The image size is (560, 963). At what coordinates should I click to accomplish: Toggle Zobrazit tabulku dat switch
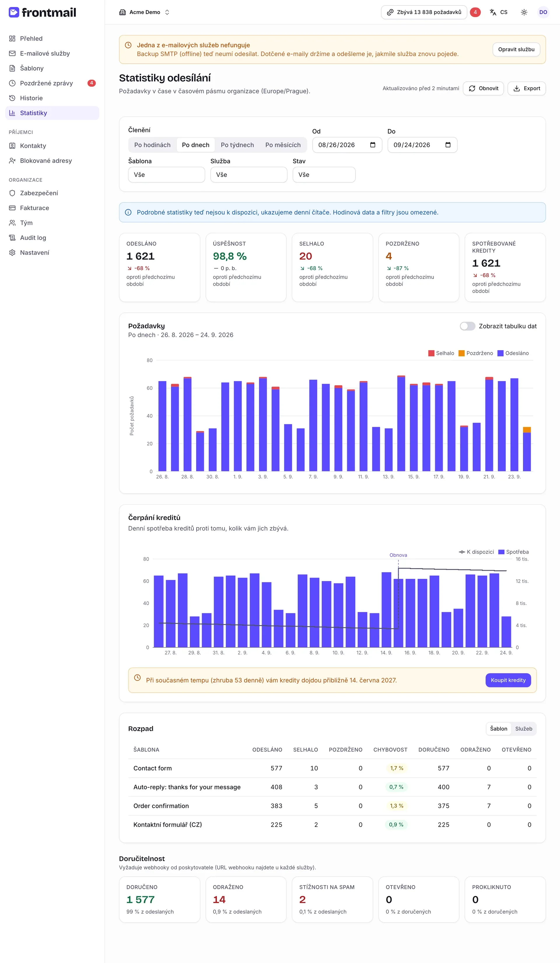pyautogui.click(x=468, y=326)
